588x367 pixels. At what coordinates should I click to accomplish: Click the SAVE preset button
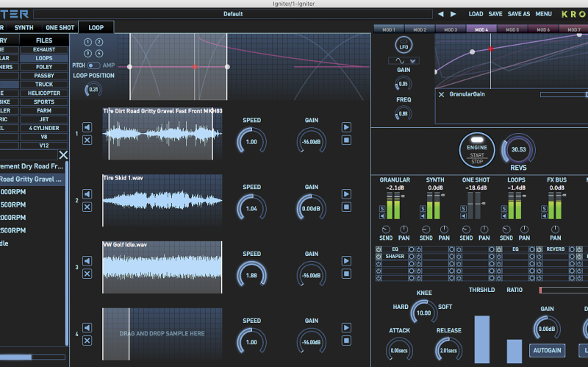click(x=495, y=14)
